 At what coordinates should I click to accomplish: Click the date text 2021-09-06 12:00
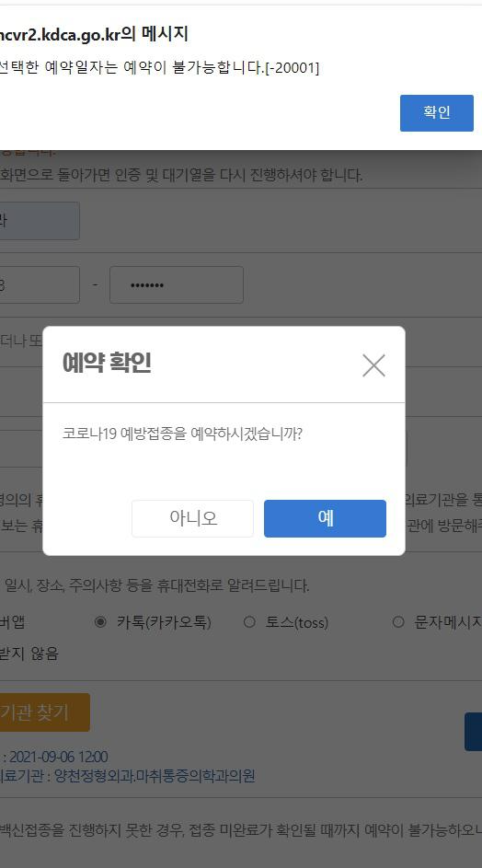(x=59, y=757)
